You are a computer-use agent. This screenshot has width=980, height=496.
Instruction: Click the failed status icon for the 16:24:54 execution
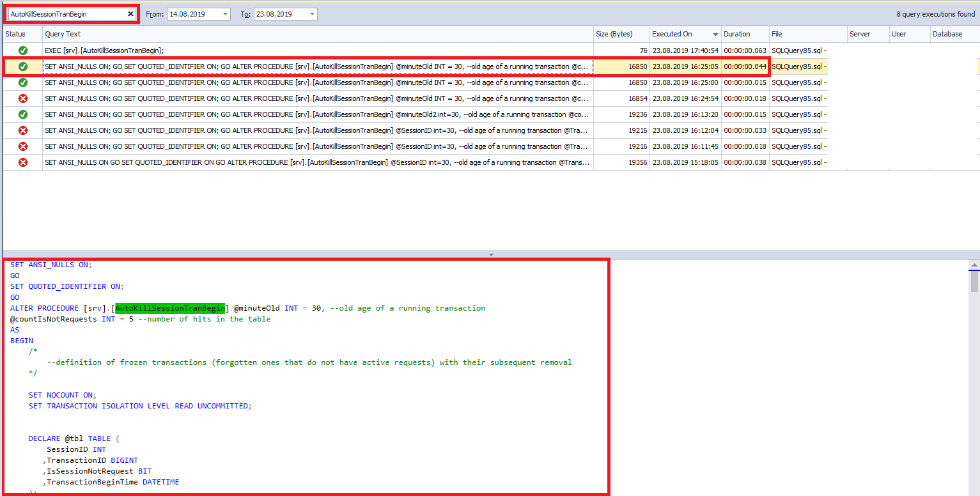[23, 98]
